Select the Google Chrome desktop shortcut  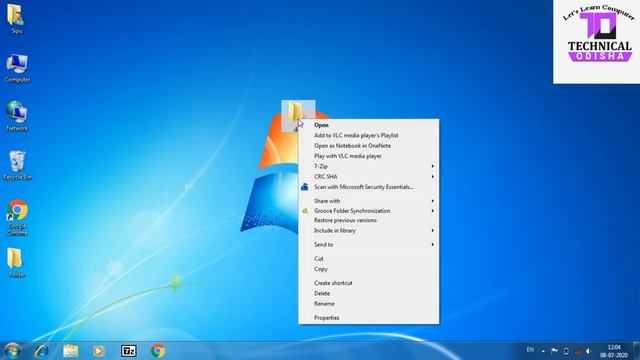click(x=17, y=218)
